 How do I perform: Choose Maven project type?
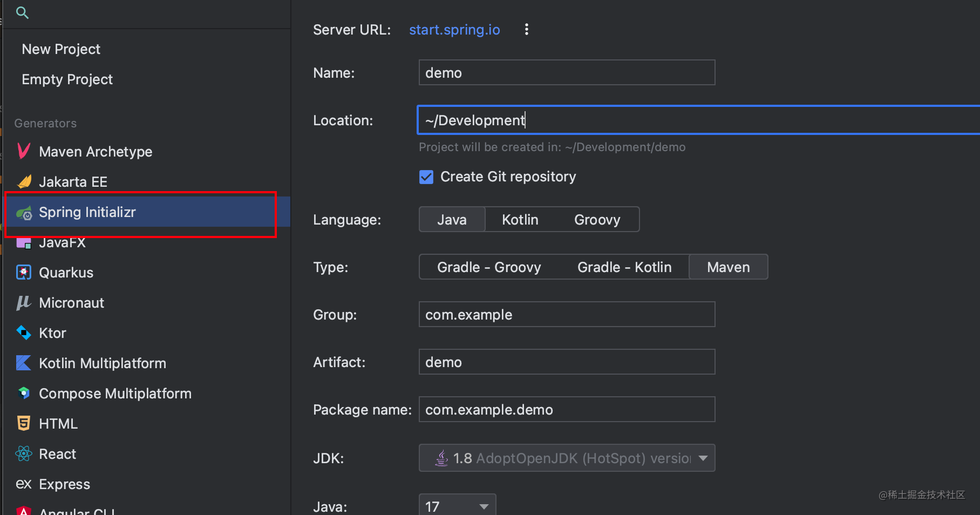pyautogui.click(x=729, y=267)
